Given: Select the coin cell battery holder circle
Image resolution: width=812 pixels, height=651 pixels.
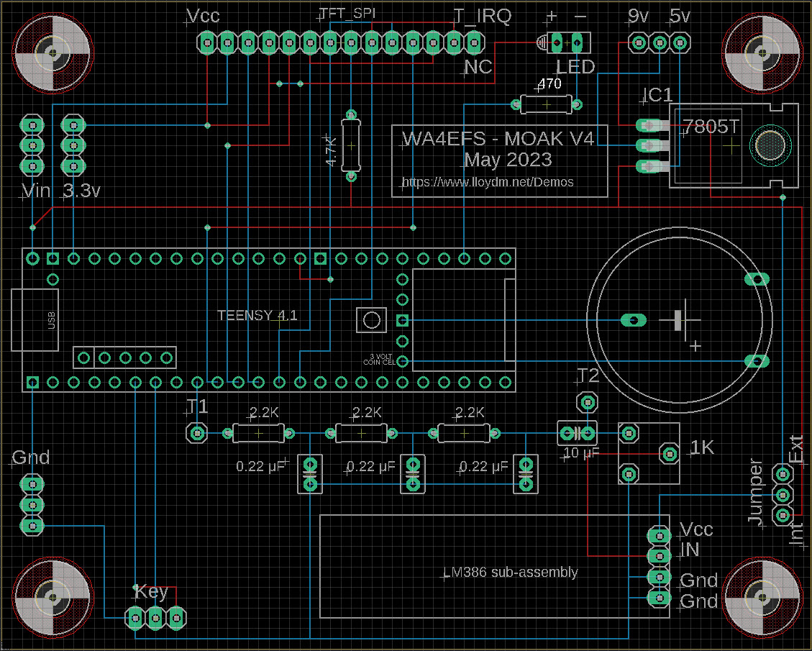Looking at the screenshot, I should (680, 320).
